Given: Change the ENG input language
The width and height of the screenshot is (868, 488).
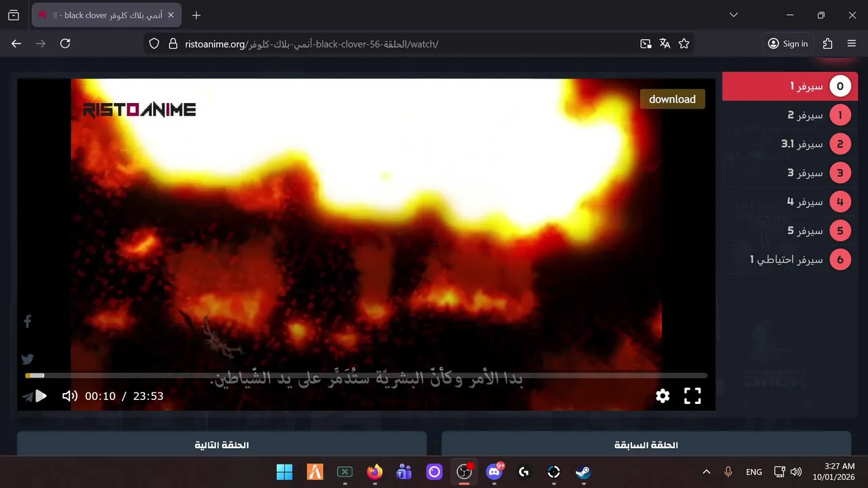Looking at the screenshot, I should coord(753,472).
